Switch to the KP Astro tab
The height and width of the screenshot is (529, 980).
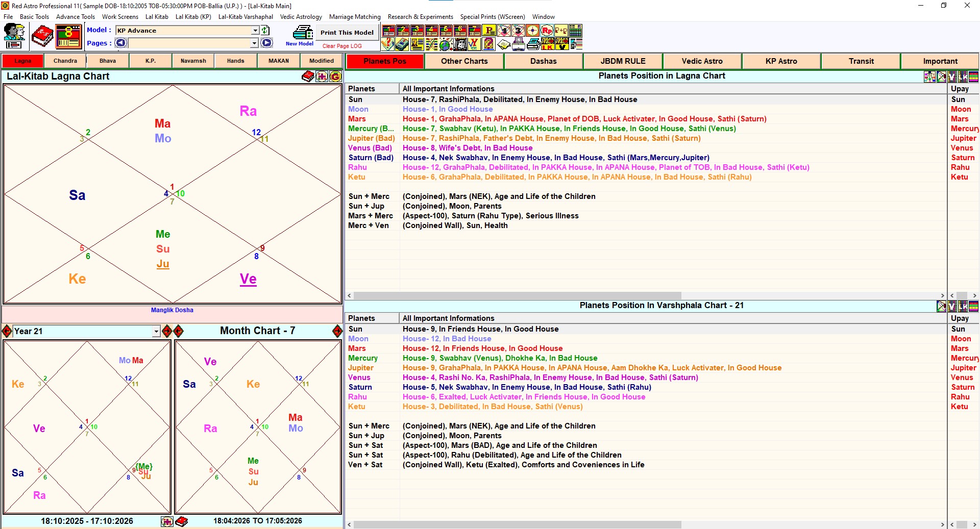[781, 61]
